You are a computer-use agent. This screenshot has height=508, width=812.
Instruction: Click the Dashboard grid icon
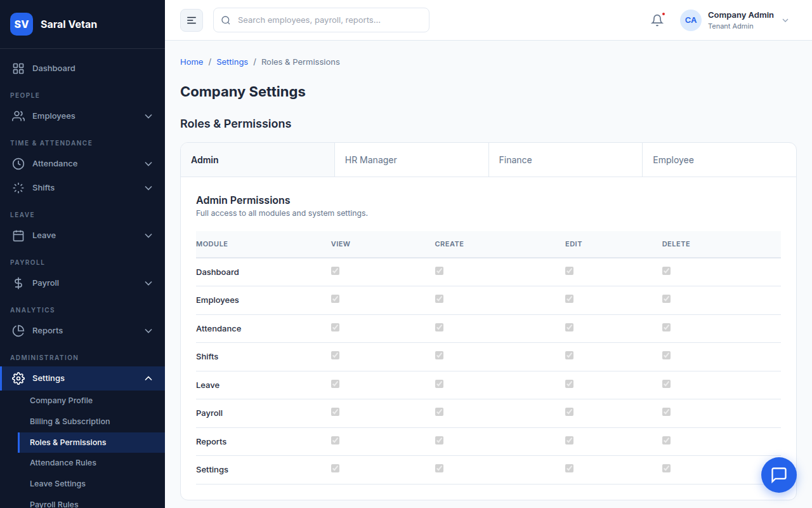point(18,69)
